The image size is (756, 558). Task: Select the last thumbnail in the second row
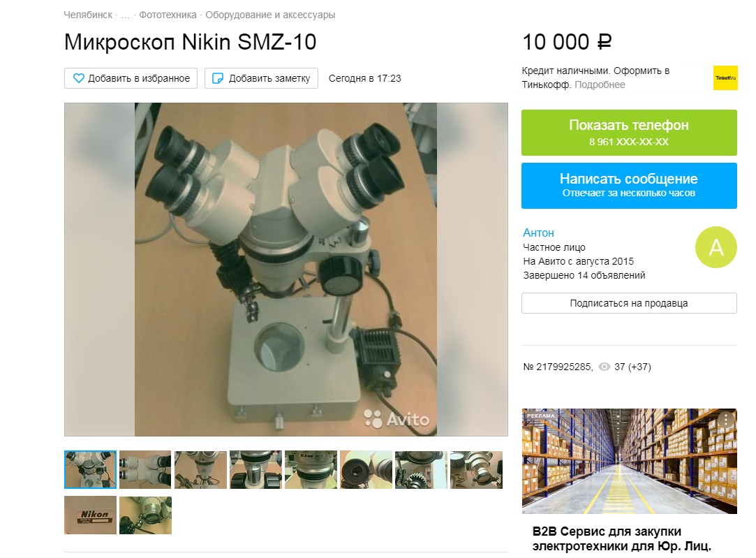145,515
